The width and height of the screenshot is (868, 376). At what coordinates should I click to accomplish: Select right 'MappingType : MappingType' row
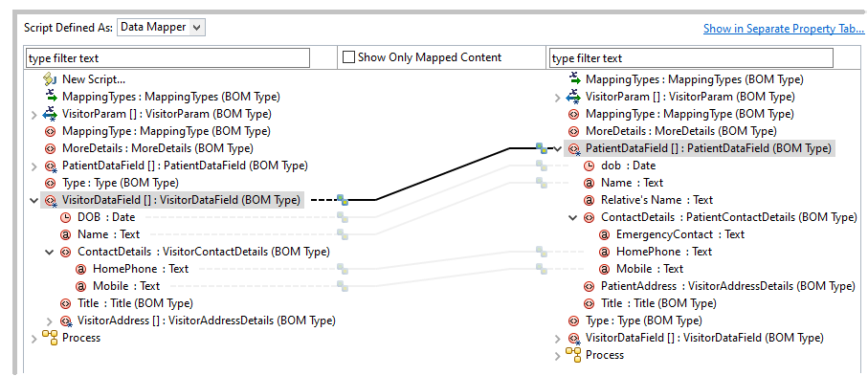tap(689, 114)
